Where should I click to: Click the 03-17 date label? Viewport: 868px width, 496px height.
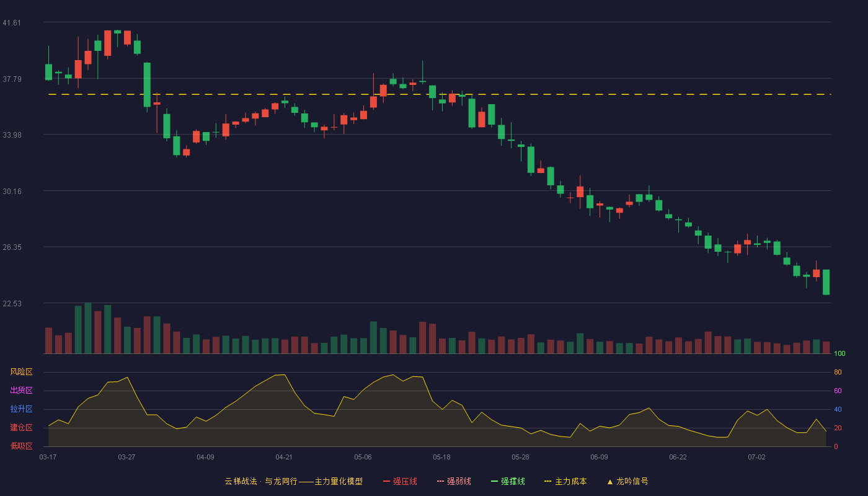[x=48, y=457]
